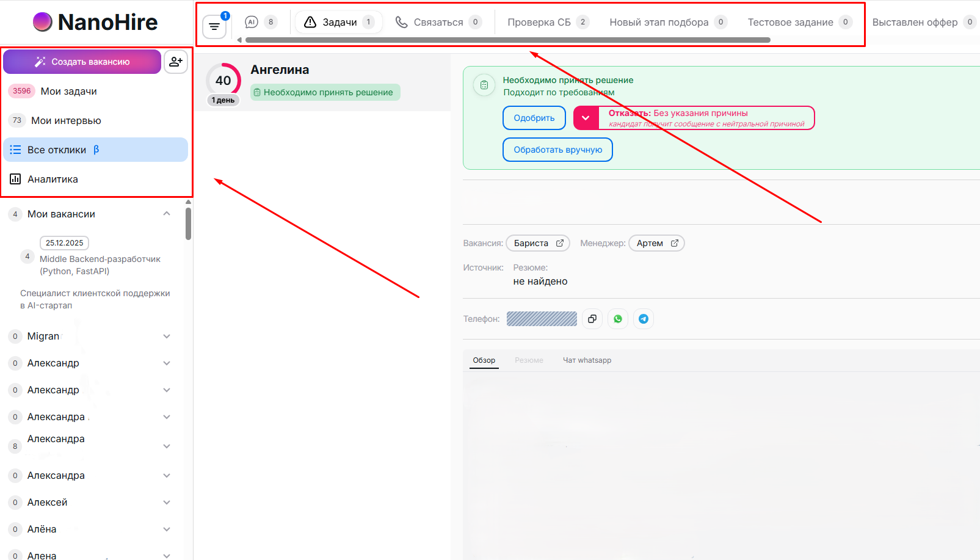Open the Связаться stage tab

point(438,22)
